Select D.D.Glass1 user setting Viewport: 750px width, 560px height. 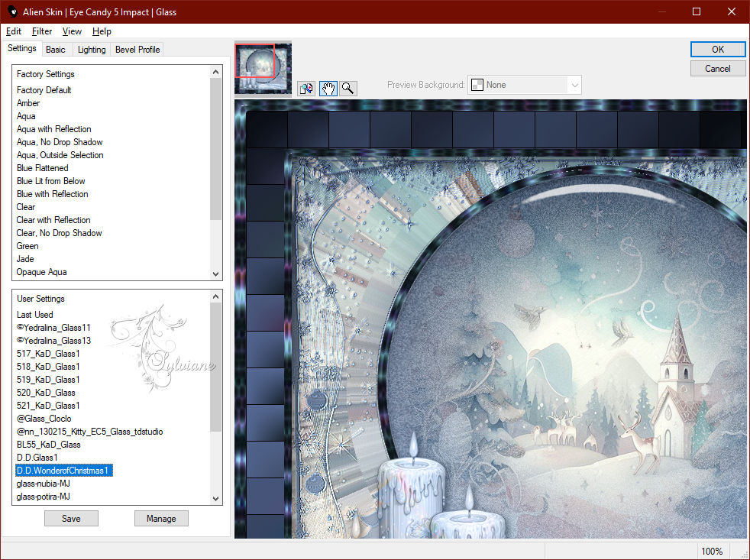(37, 457)
